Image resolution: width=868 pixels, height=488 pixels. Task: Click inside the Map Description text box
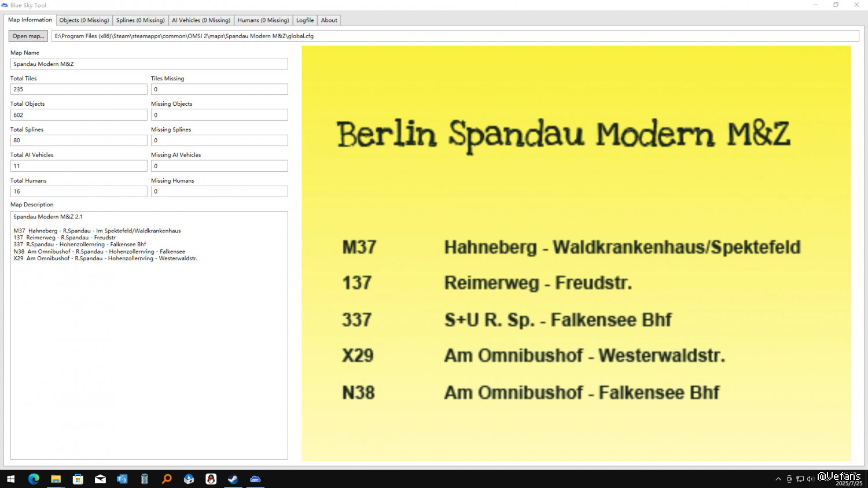[x=149, y=347]
